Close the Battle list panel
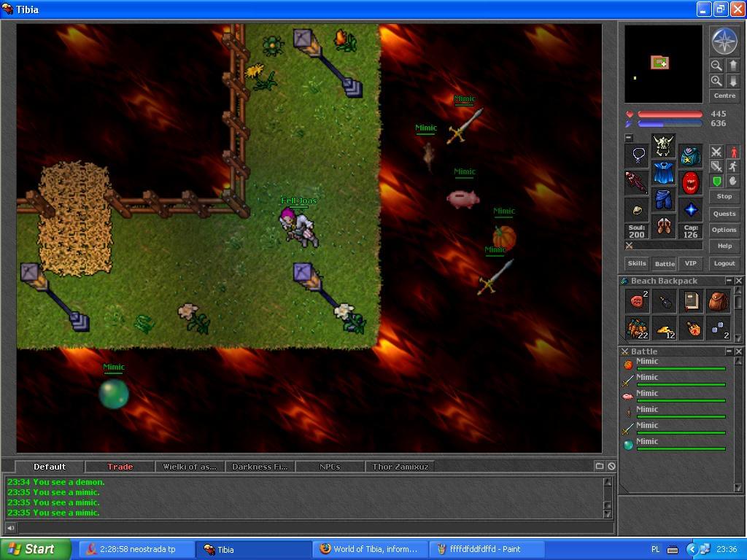This screenshot has height=560, width=747. click(738, 351)
